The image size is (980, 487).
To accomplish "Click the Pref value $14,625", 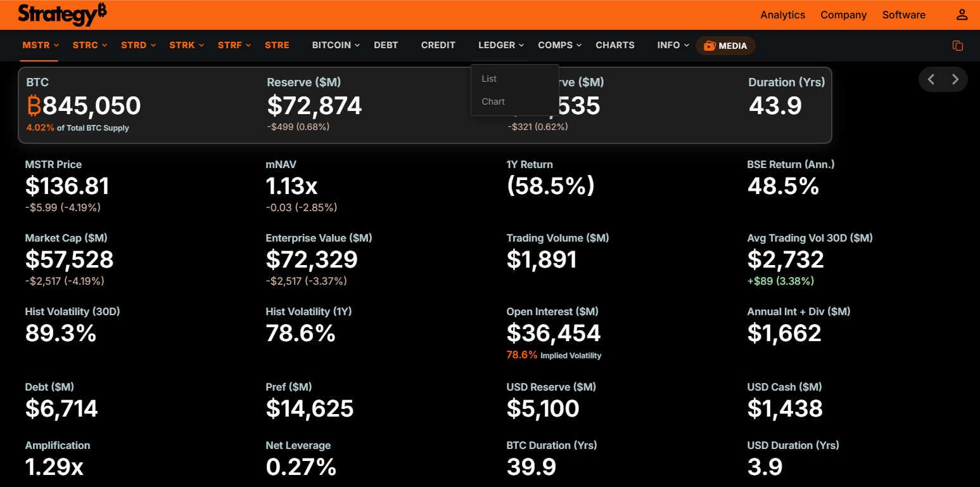I will 310,408.
